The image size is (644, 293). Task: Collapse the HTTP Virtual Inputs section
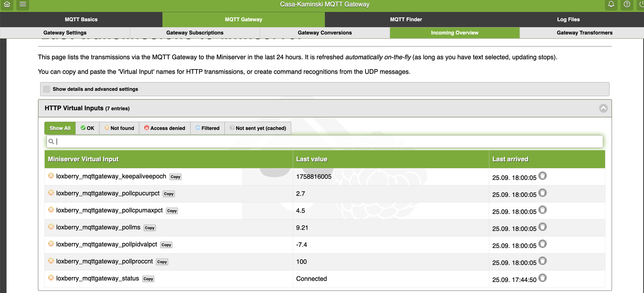tap(603, 108)
